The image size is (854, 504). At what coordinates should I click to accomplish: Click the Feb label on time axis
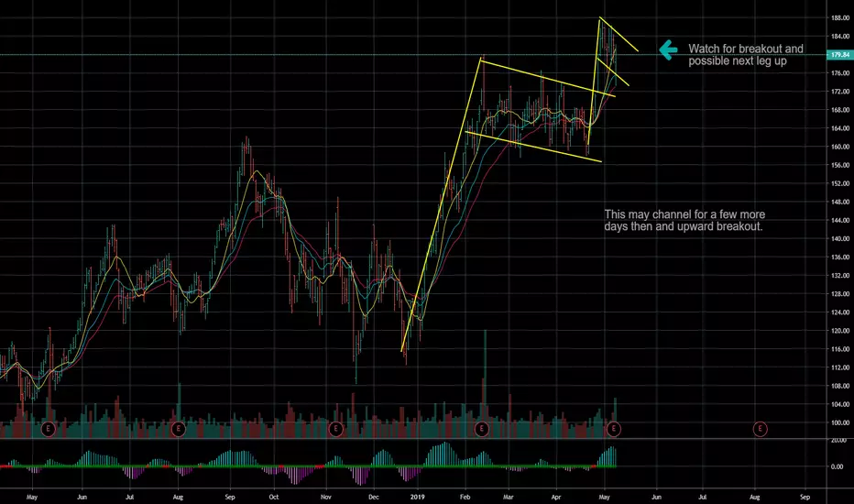pyautogui.click(x=465, y=497)
